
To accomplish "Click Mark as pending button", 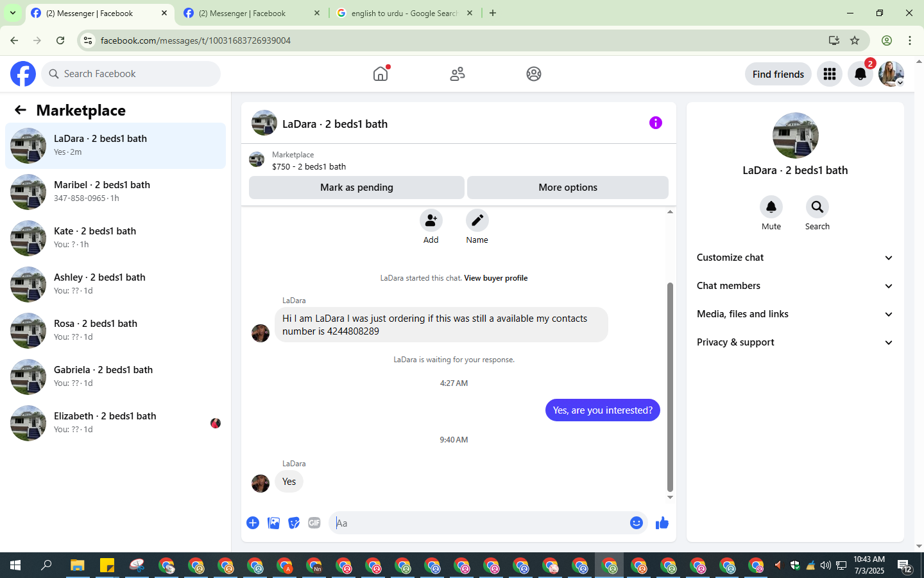I will point(357,188).
